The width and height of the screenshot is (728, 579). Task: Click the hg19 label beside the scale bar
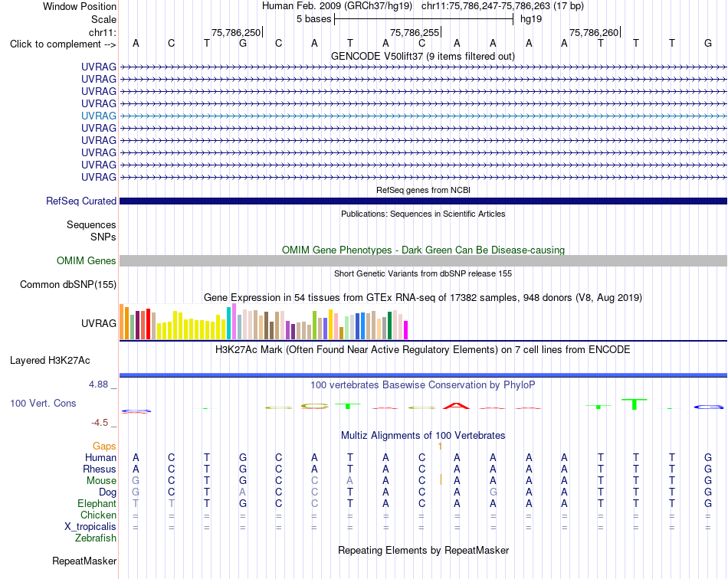click(531, 19)
